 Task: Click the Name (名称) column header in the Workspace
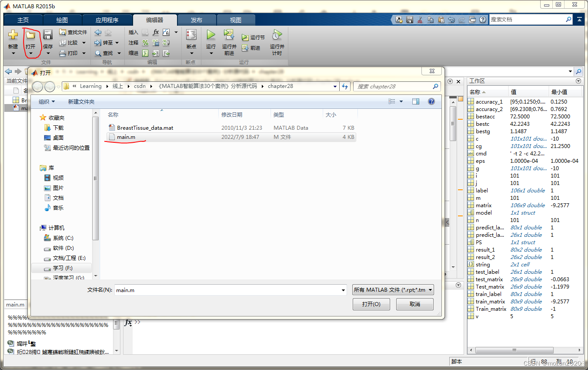coord(487,92)
